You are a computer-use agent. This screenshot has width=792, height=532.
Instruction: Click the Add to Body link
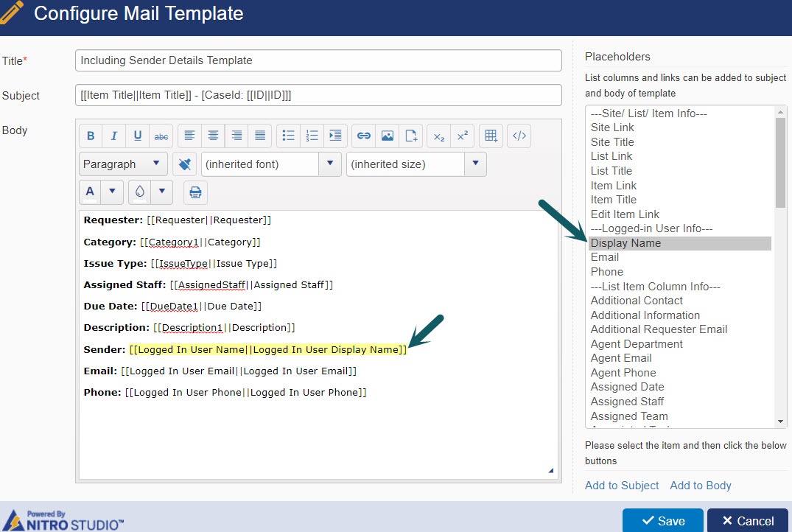click(701, 486)
